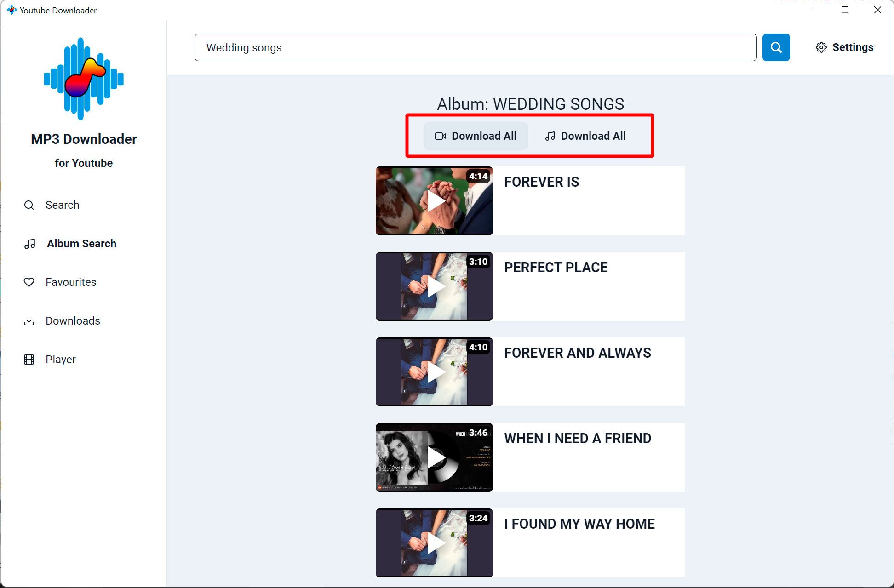Click Download All as video button

475,136
